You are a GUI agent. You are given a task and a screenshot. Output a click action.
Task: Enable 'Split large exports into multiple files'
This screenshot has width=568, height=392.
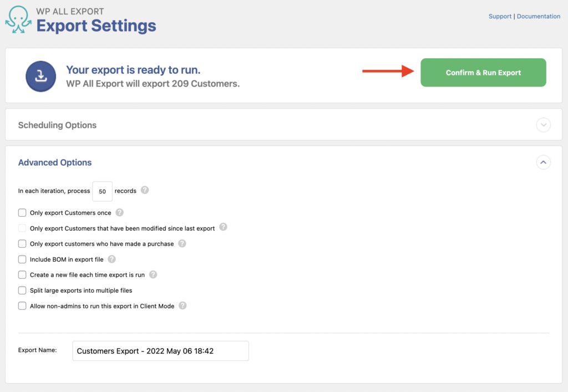[x=22, y=290]
